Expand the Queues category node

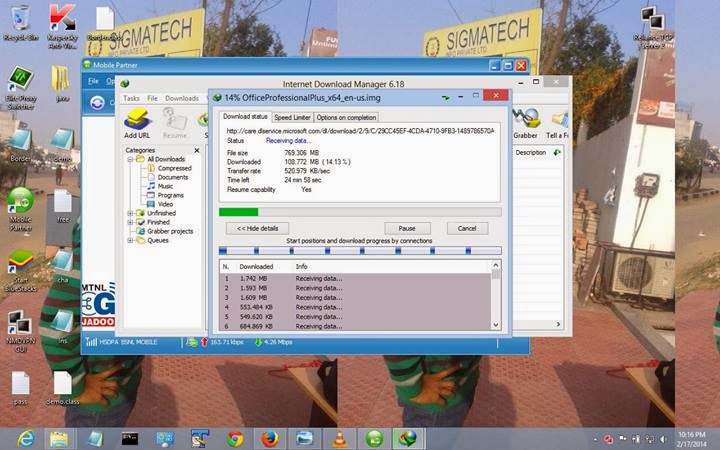tap(130, 240)
